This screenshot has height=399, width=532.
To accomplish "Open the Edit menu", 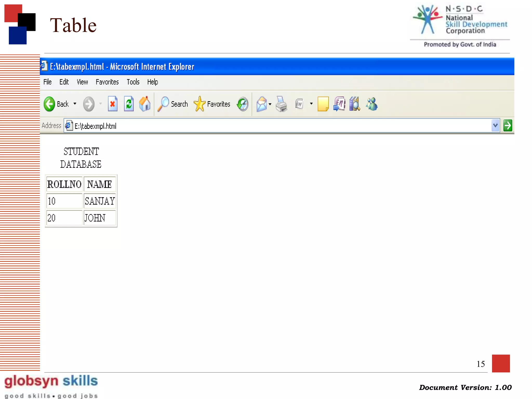I will [64, 82].
